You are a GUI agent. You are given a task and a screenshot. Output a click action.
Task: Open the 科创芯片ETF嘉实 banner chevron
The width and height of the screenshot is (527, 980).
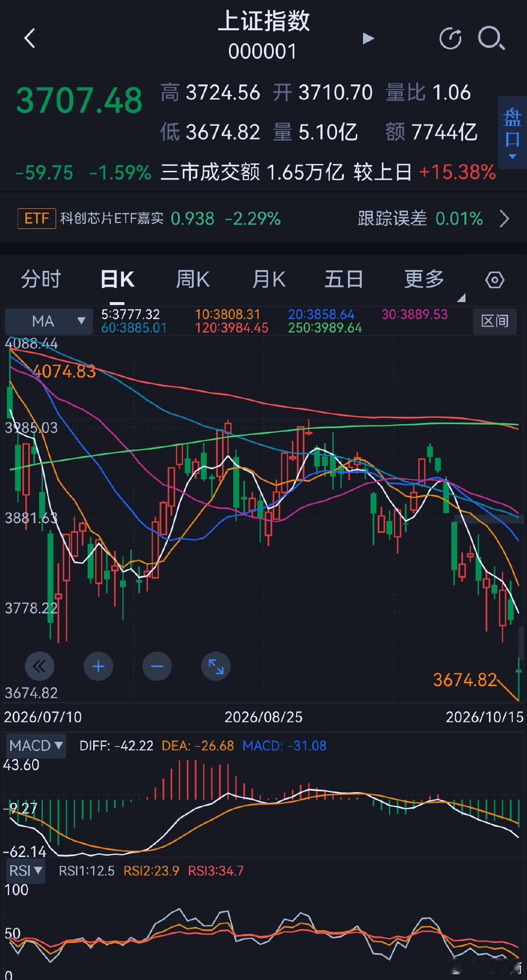tap(505, 219)
